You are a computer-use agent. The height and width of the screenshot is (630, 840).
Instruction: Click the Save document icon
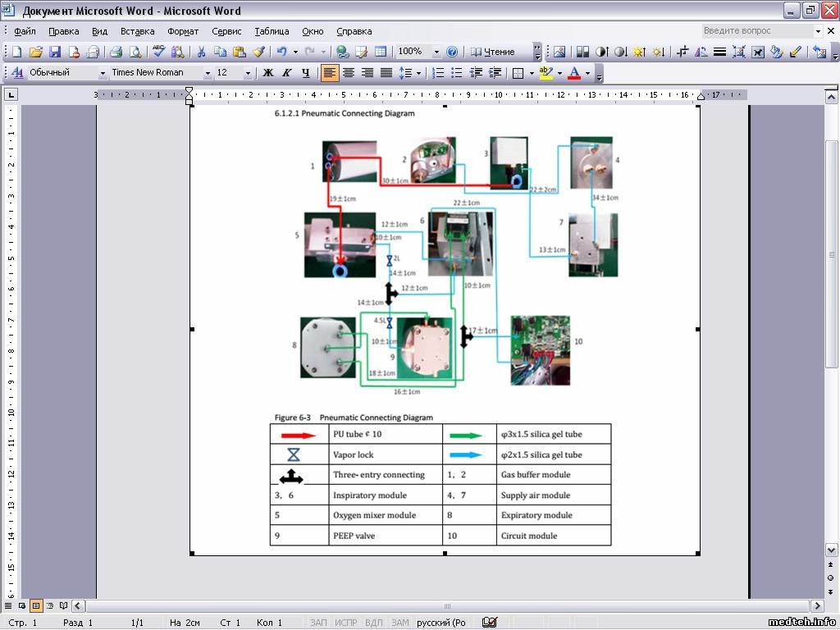[x=55, y=52]
